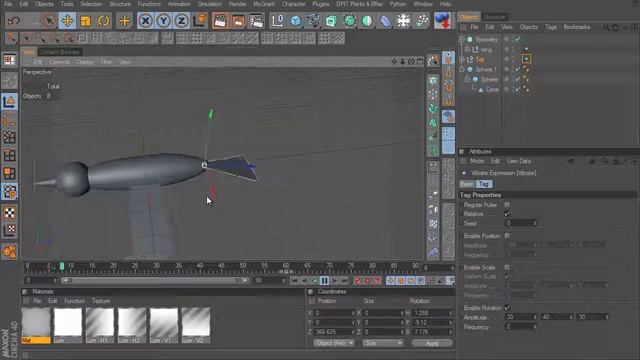This screenshot has width=640, height=360.
Task: Click the Seed value field
Action: pos(520,223)
